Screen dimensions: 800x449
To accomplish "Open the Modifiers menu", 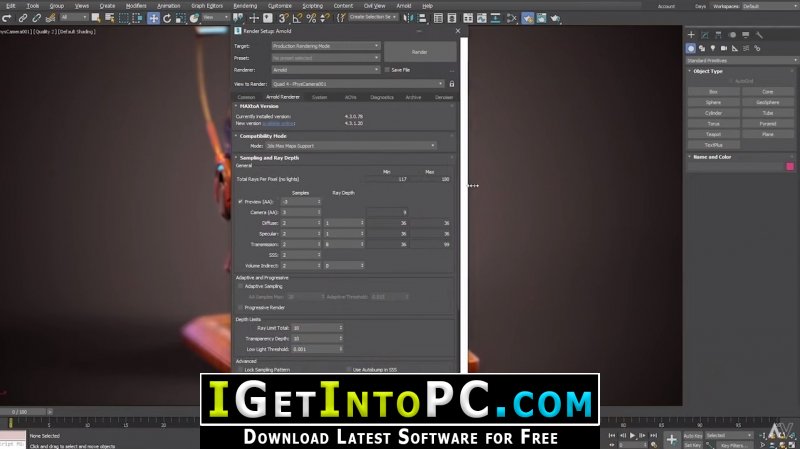I will click(136, 6).
